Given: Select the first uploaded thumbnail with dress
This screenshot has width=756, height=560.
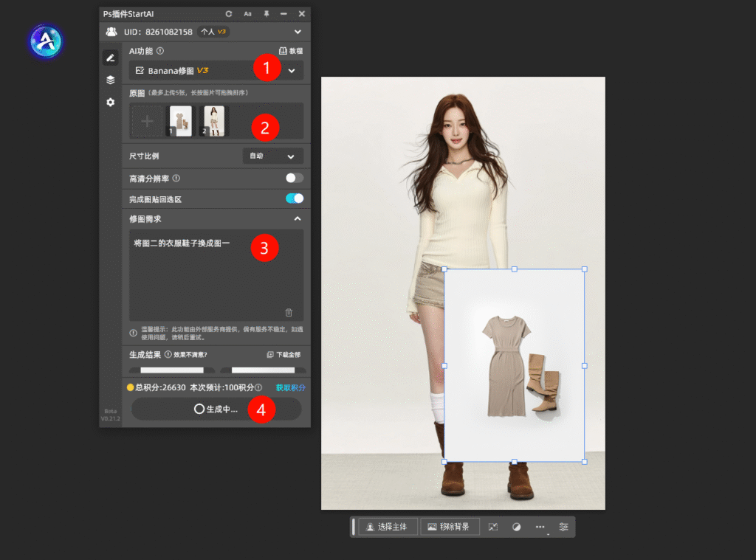Looking at the screenshot, I should click(x=180, y=121).
